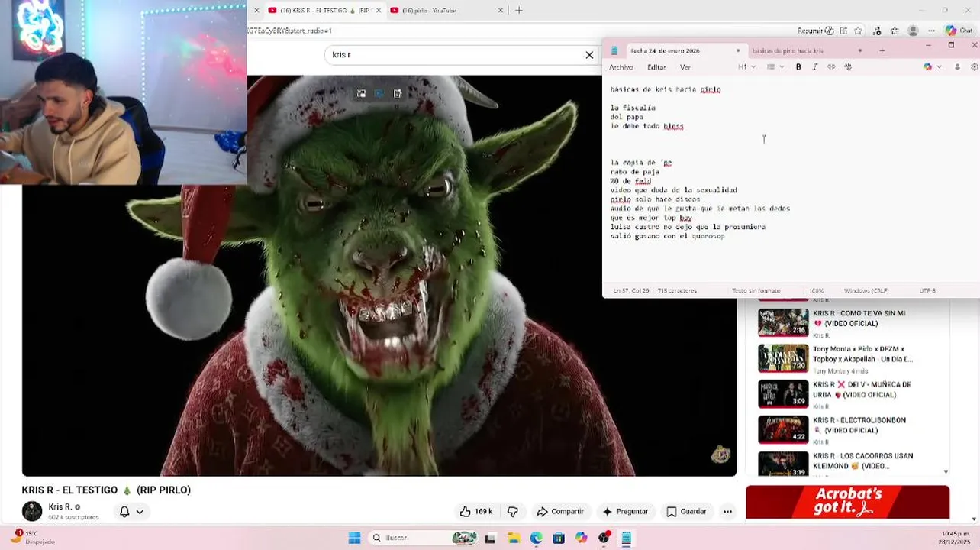Open the Kris R. channel name link
This screenshot has height=550, width=980.
60,506
